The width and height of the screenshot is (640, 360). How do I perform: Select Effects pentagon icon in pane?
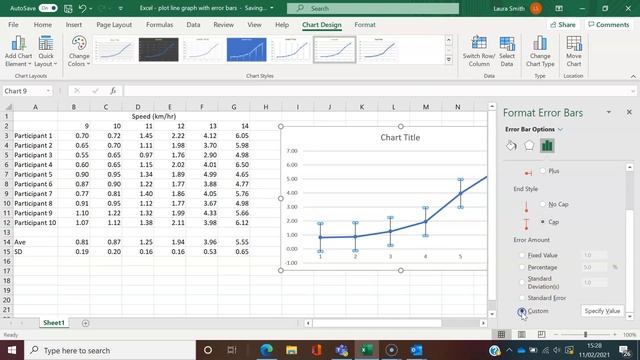(x=529, y=146)
